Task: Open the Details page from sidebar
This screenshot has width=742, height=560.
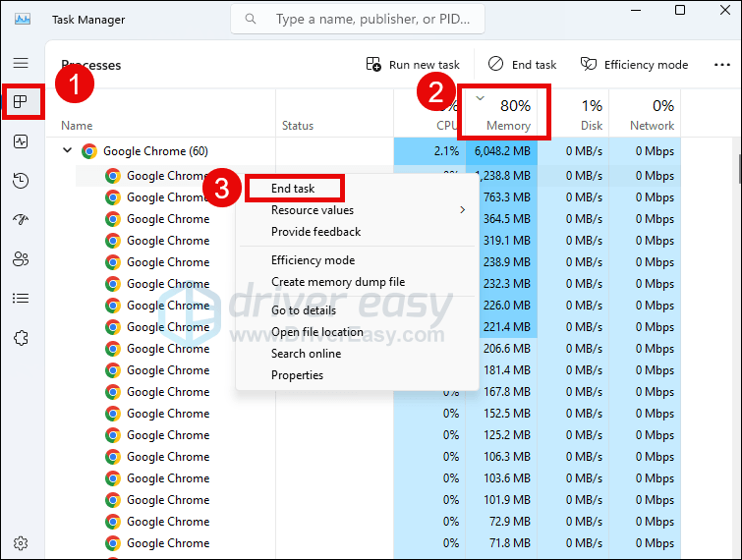Action: tap(21, 299)
